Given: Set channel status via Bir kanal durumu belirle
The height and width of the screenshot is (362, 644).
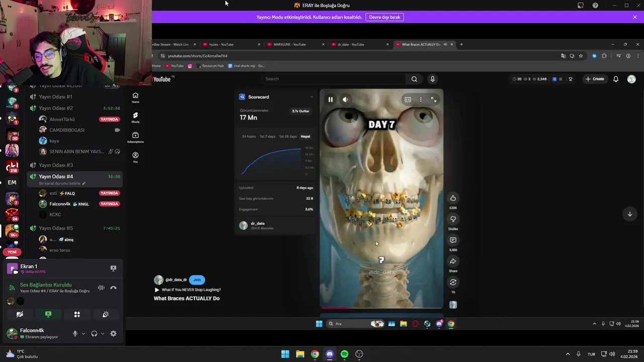Looking at the screenshot, I should point(62,184).
